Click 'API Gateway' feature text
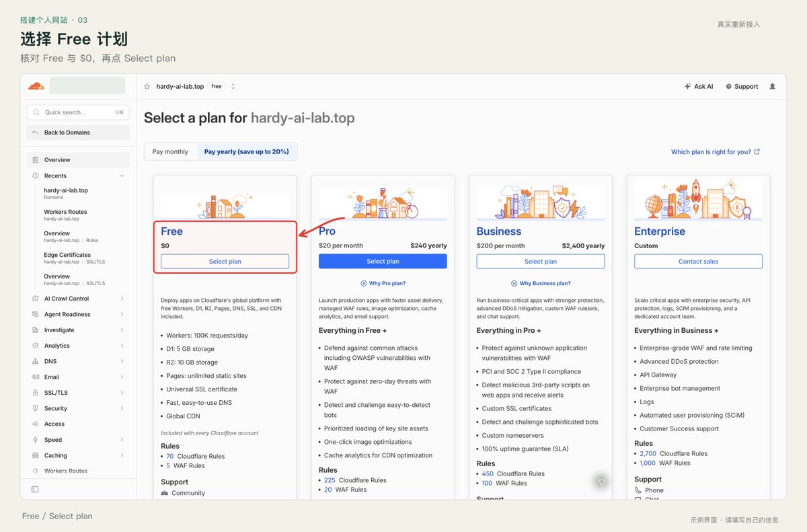 658,375
